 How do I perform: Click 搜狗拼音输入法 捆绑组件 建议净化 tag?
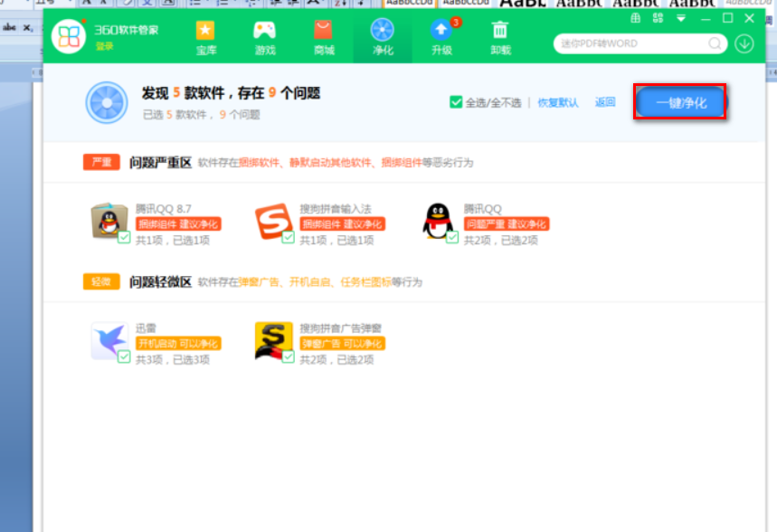tap(343, 224)
